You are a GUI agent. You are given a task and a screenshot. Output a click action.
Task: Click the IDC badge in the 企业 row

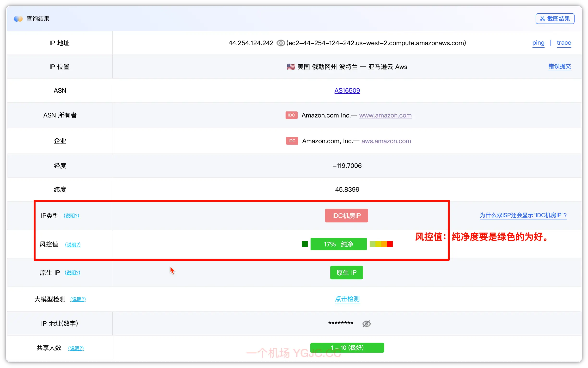click(x=292, y=141)
